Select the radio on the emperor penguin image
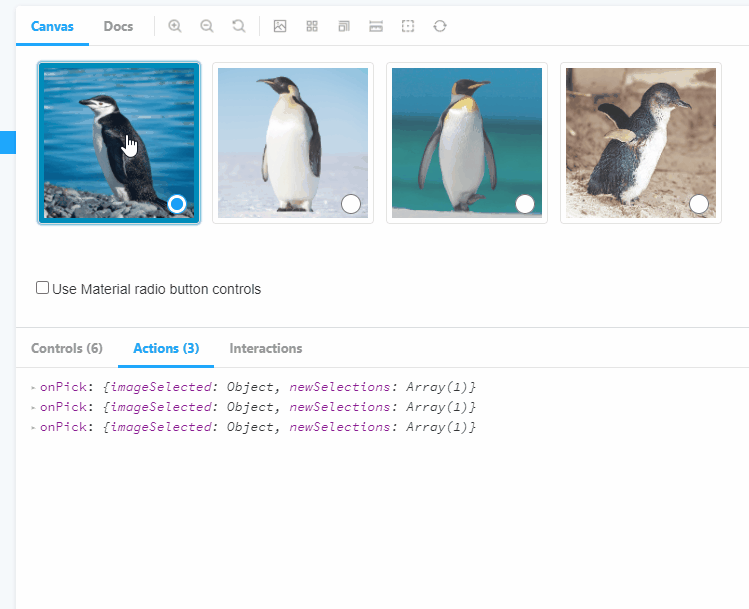This screenshot has height=609, width=749. [x=351, y=204]
